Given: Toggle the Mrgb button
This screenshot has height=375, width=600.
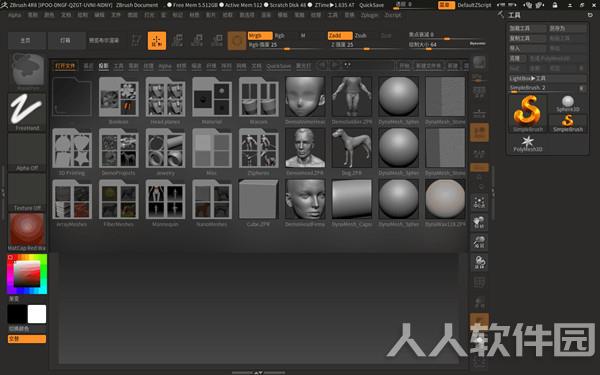Looking at the screenshot, I should point(260,36).
